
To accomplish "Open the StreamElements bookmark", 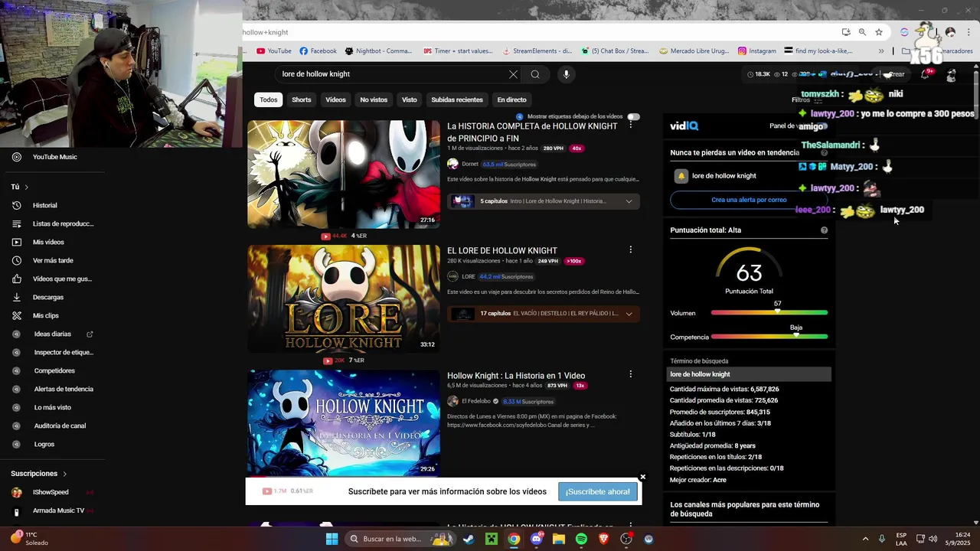I will pos(537,51).
